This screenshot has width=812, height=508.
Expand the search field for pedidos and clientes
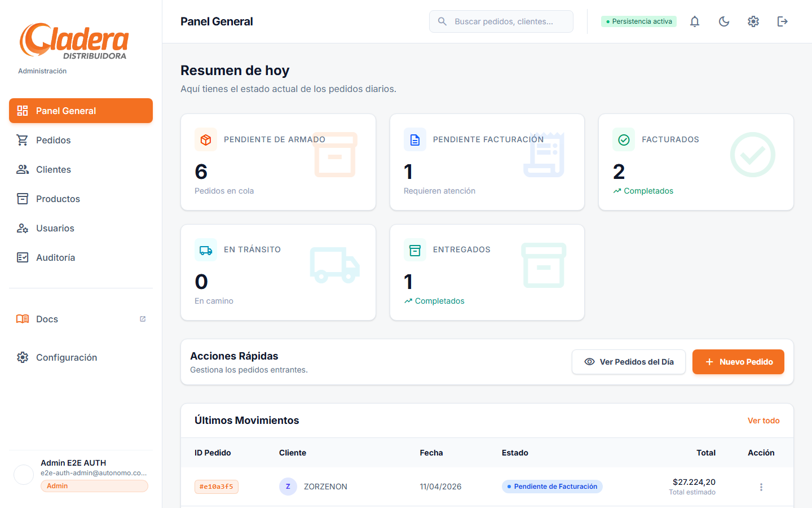[x=501, y=21]
